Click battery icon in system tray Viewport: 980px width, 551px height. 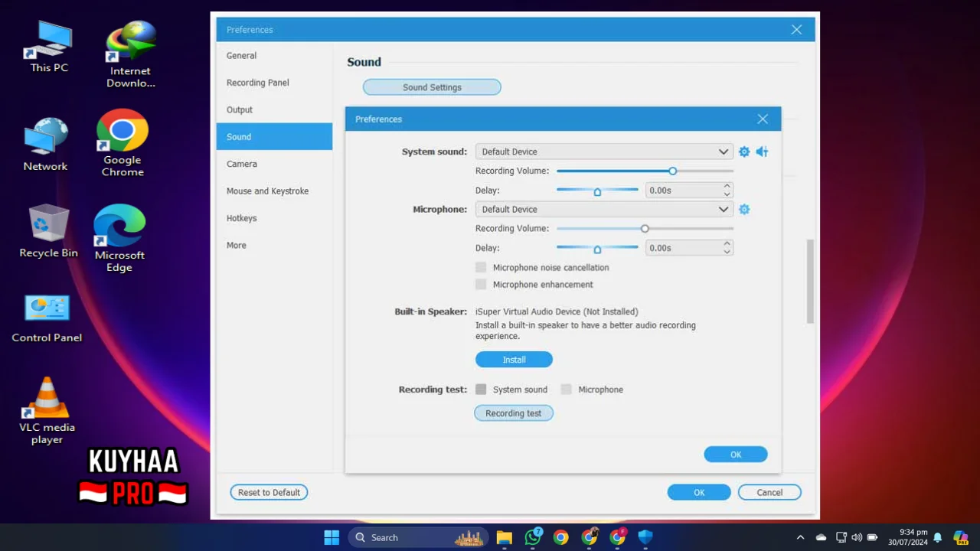pos(872,537)
